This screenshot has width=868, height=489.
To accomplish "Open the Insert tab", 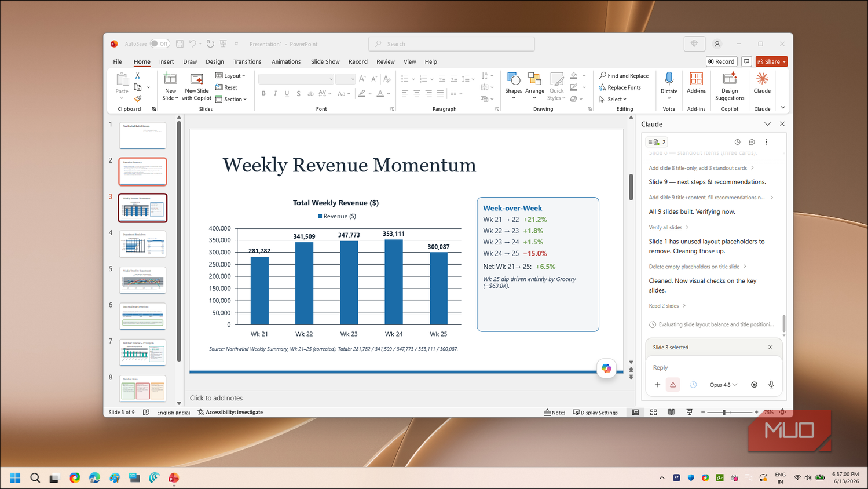I will tap(166, 61).
